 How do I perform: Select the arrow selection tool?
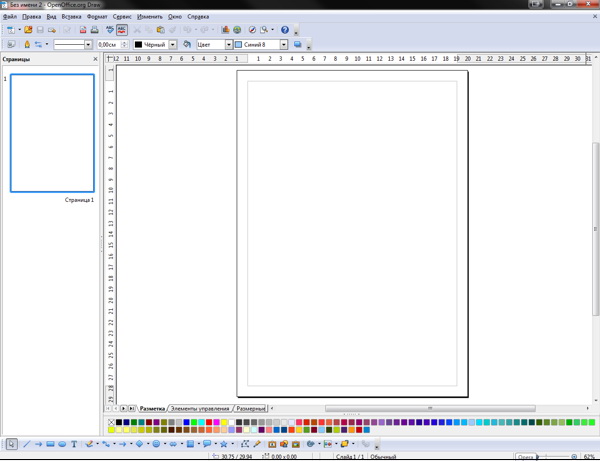click(x=11, y=444)
